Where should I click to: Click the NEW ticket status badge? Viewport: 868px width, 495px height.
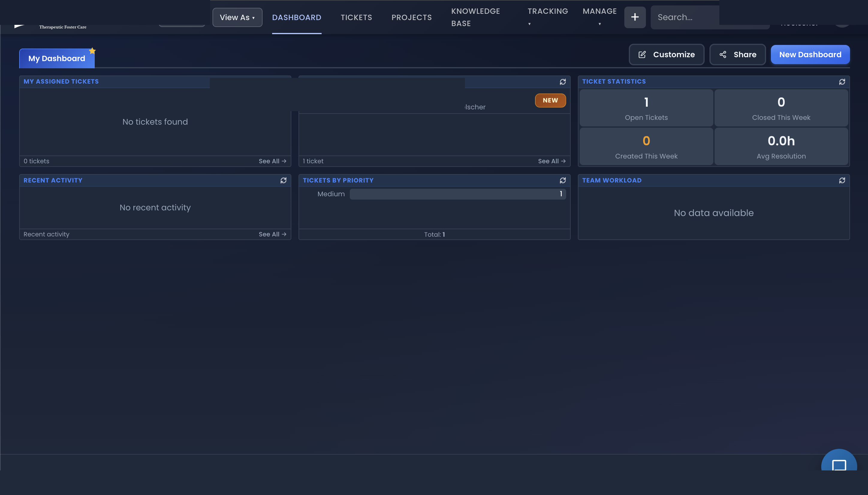[550, 100]
